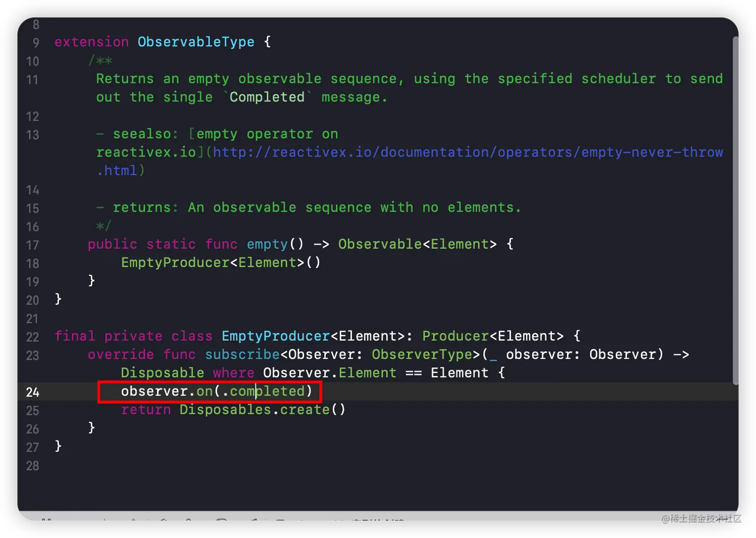Click the "extension" keyword on line 9
The image size is (756, 538).
(x=91, y=42)
